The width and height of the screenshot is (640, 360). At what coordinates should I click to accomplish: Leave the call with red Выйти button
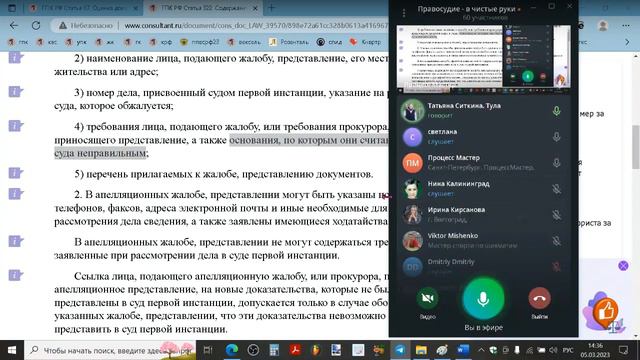(539, 298)
